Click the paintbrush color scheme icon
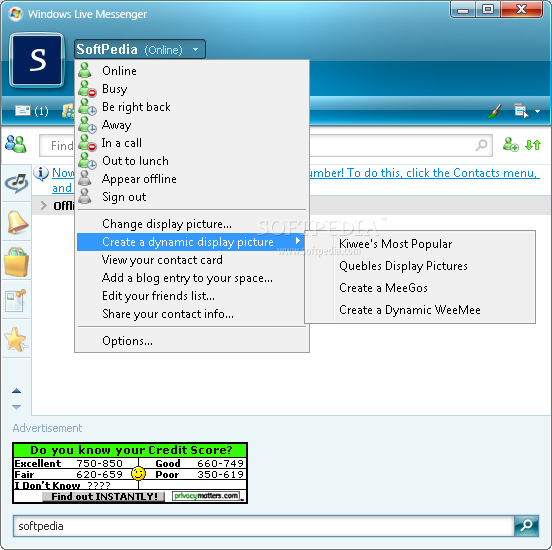552x550 pixels. (495, 111)
